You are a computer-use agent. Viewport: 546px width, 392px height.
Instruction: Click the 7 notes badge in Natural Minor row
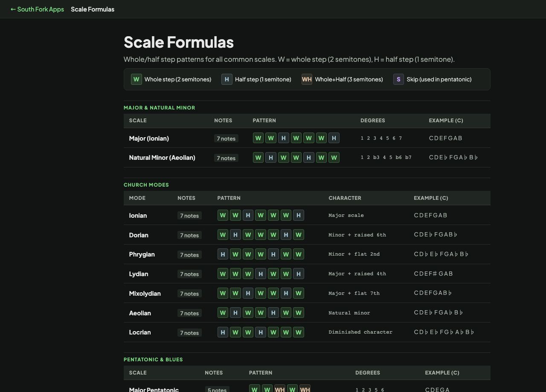click(226, 158)
